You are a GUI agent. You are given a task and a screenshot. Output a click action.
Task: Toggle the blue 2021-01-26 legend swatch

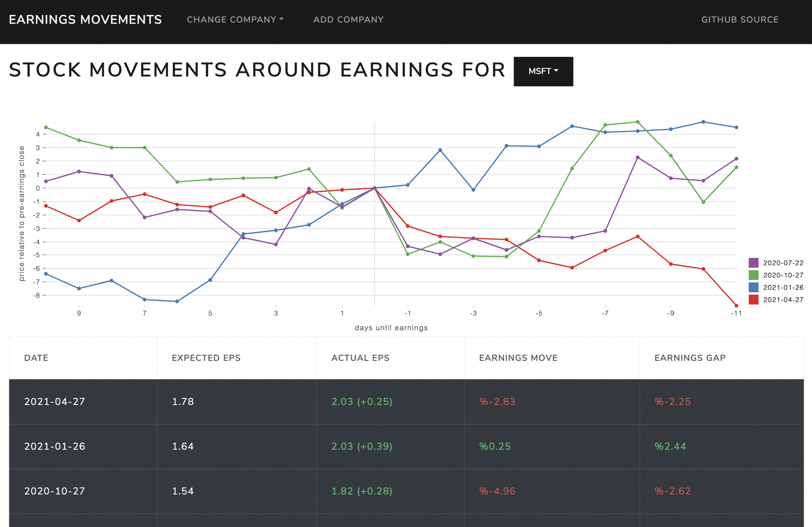tap(753, 287)
